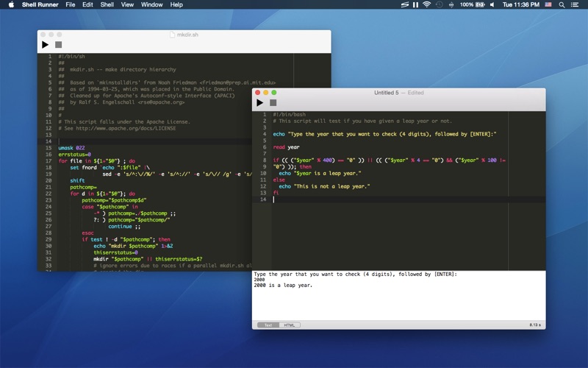Open the Shell menu
The image size is (588, 368).
click(107, 4)
